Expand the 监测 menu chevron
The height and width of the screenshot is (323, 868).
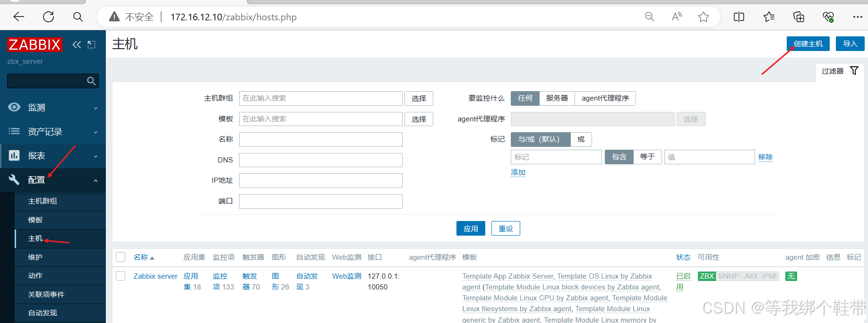tap(95, 108)
